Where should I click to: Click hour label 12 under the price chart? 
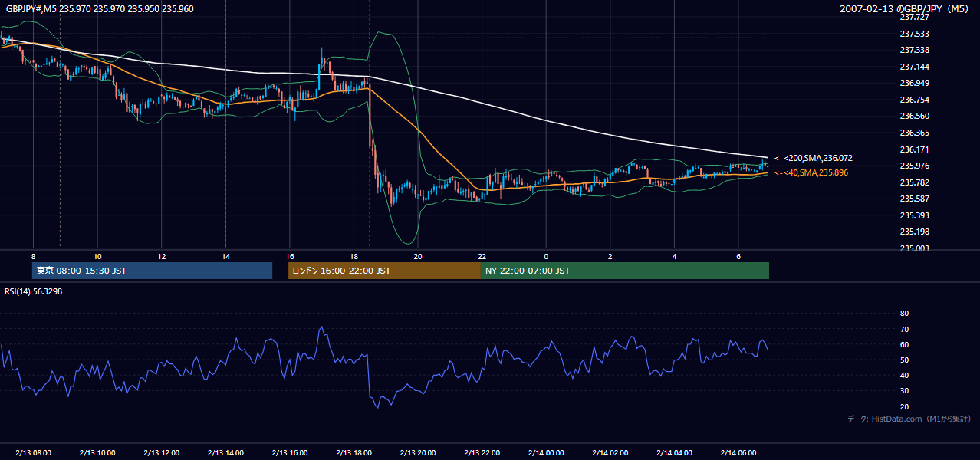pyautogui.click(x=162, y=256)
